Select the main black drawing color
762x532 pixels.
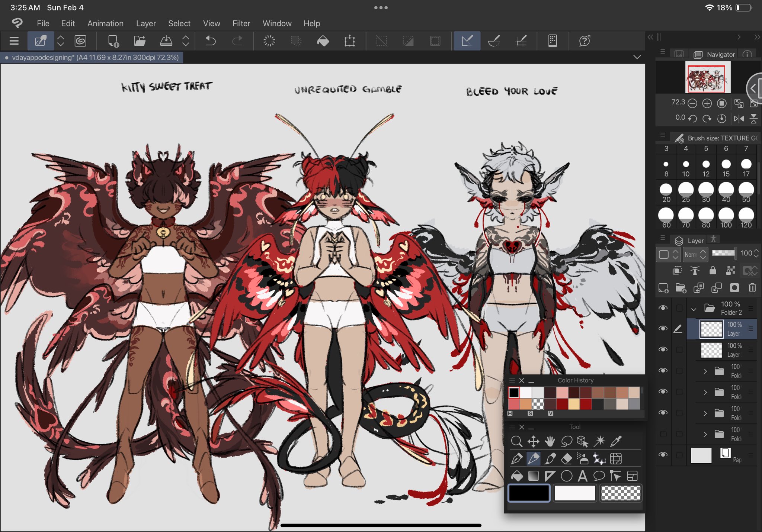(529, 493)
